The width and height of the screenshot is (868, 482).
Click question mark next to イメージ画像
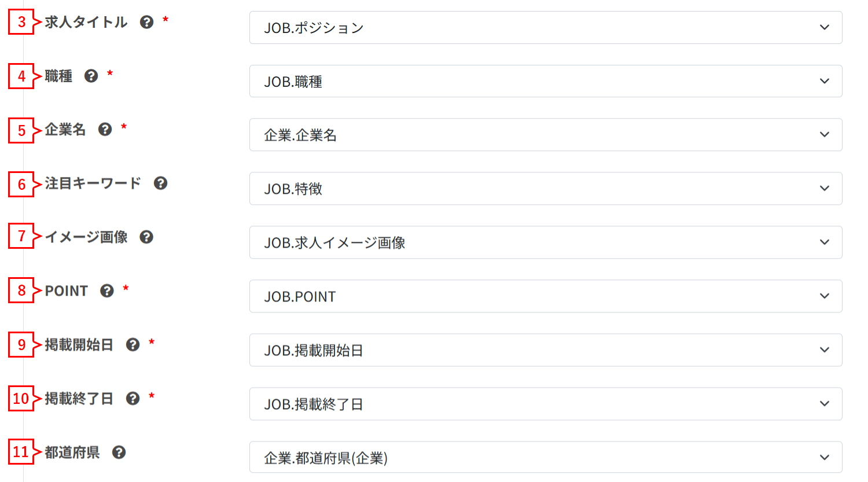coord(146,237)
